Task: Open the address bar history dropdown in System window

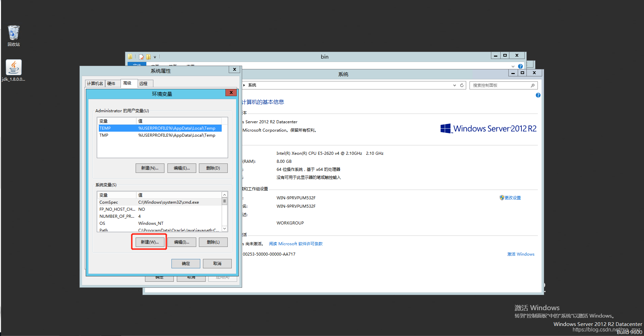Action: pos(454,85)
